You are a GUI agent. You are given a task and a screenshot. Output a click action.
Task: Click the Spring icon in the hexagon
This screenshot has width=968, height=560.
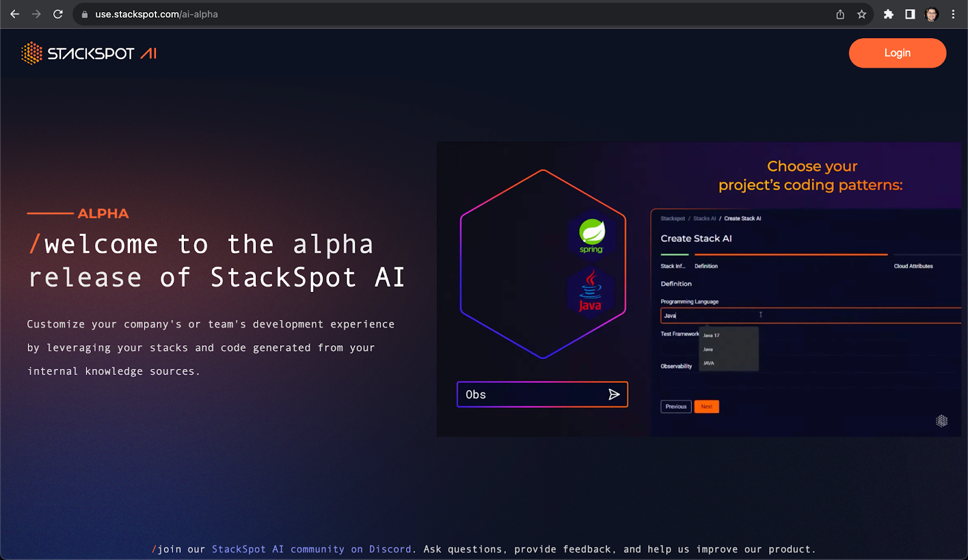[x=591, y=235]
